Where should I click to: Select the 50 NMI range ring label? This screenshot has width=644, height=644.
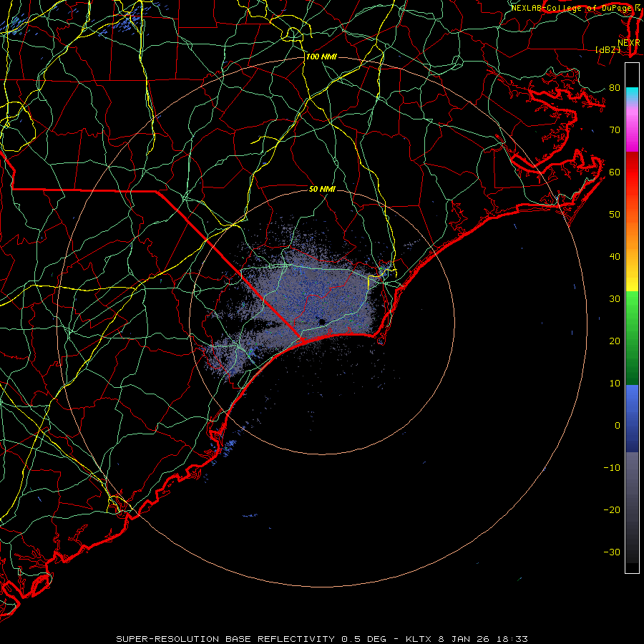pyautogui.click(x=322, y=189)
